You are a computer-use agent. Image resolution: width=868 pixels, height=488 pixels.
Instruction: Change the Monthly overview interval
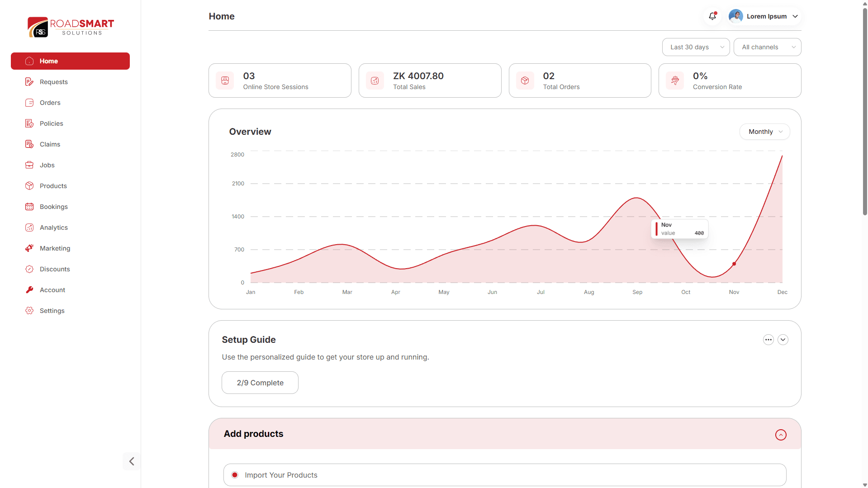(764, 132)
